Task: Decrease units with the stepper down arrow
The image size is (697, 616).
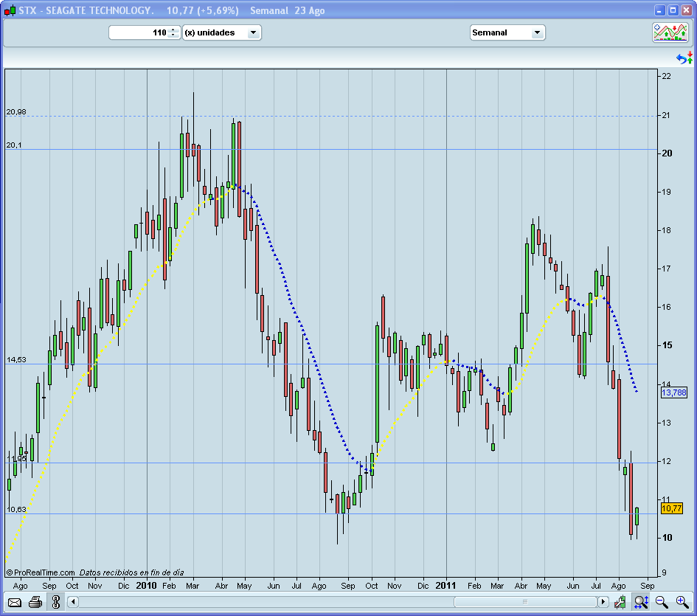Action: tap(172, 35)
